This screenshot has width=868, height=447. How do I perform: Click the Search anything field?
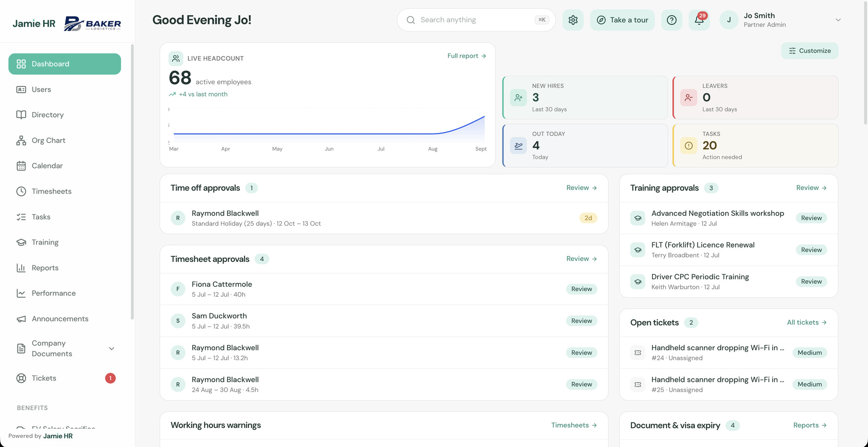point(476,20)
